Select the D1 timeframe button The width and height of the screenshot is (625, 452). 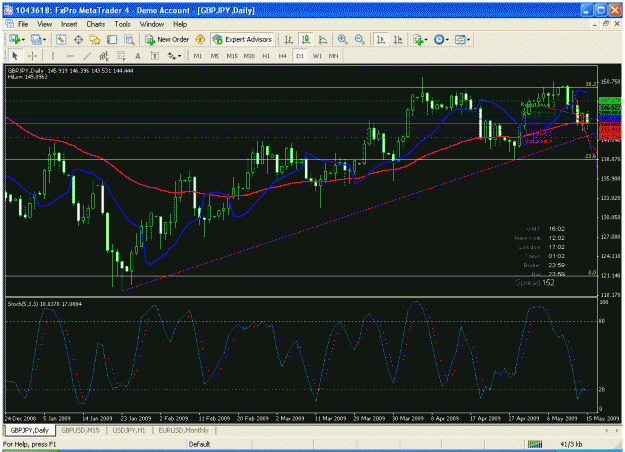tap(300, 56)
